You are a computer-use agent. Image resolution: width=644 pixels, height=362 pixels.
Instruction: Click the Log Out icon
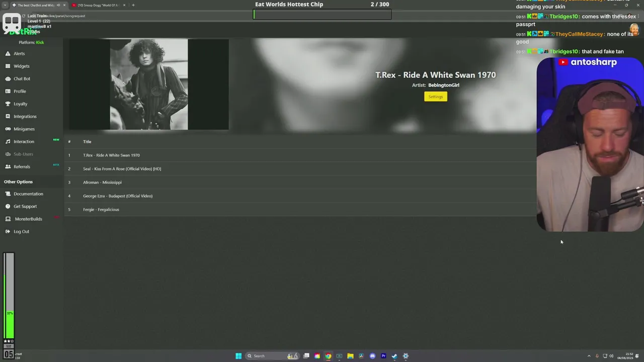[8, 231]
